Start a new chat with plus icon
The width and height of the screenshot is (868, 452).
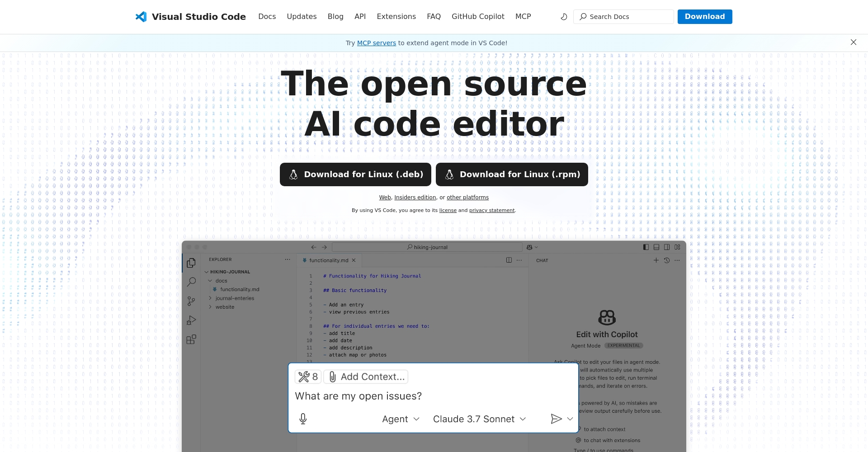[x=656, y=260]
